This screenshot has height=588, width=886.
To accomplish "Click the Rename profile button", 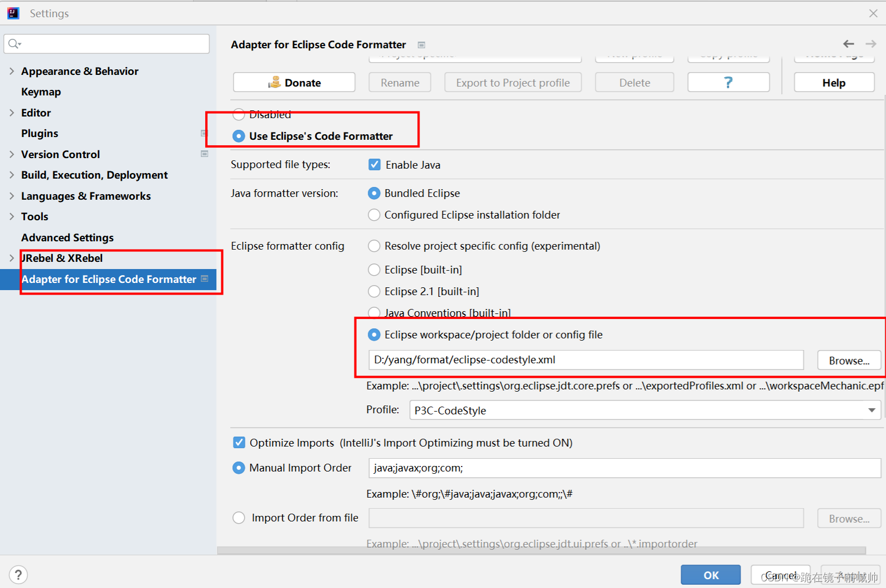I will pos(400,83).
